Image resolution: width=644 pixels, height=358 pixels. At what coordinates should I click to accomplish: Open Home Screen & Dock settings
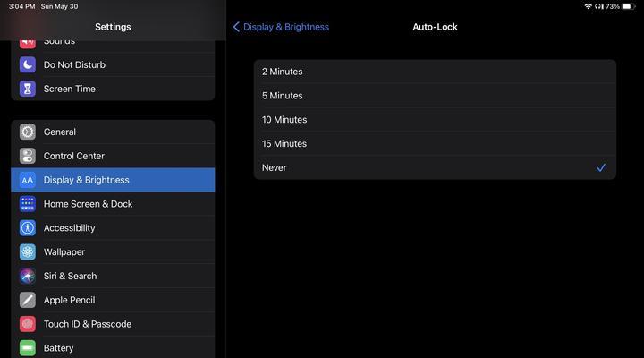tap(113, 204)
